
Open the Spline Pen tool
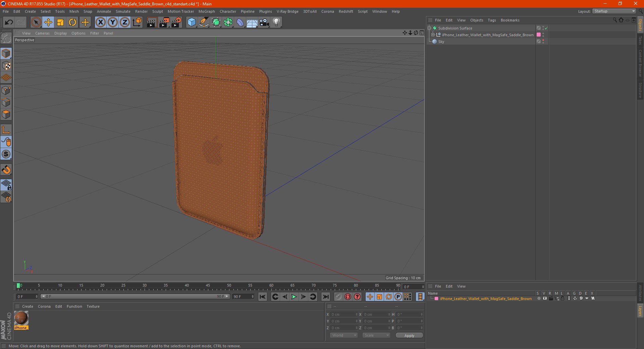click(204, 22)
